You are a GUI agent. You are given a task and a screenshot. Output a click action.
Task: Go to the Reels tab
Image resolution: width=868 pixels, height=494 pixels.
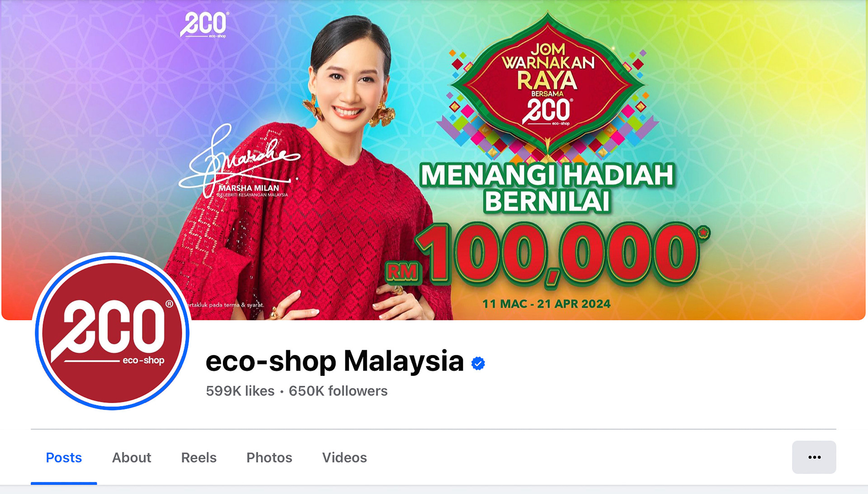tap(199, 457)
